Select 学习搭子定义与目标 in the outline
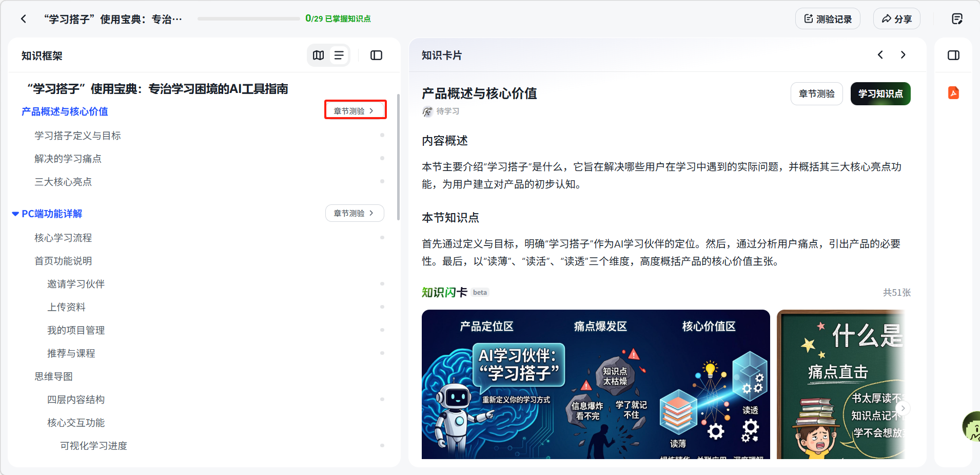980x475 pixels. pyautogui.click(x=77, y=136)
